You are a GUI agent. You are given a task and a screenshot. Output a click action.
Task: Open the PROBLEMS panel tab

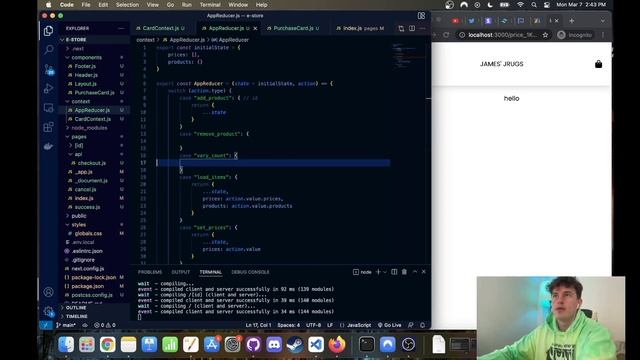pyautogui.click(x=150, y=272)
